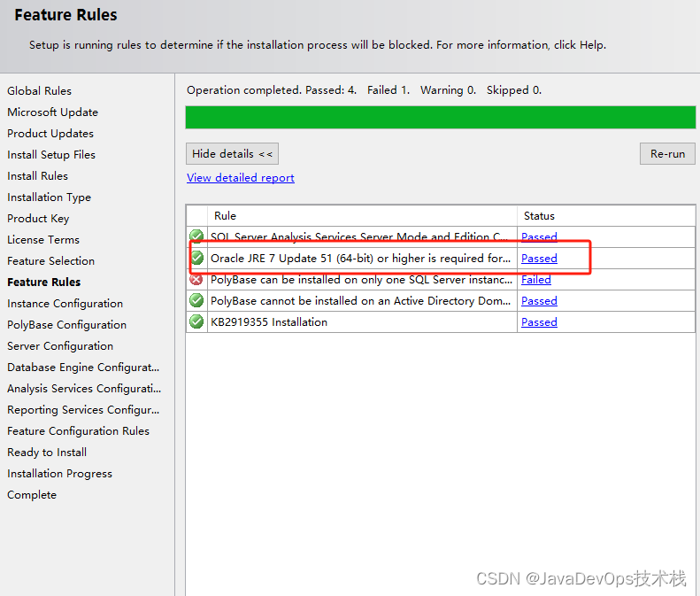
Task: Click the green progress bar
Action: click(440, 117)
